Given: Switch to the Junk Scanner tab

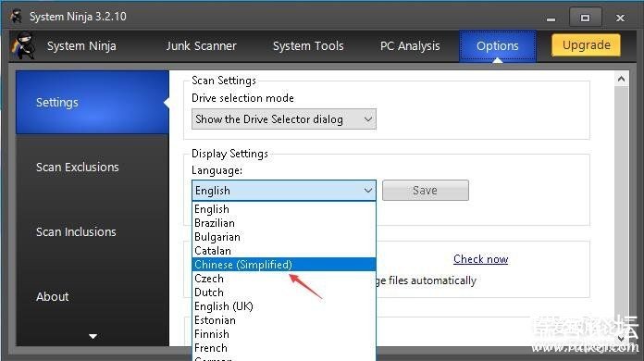Looking at the screenshot, I should pyautogui.click(x=201, y=45).
